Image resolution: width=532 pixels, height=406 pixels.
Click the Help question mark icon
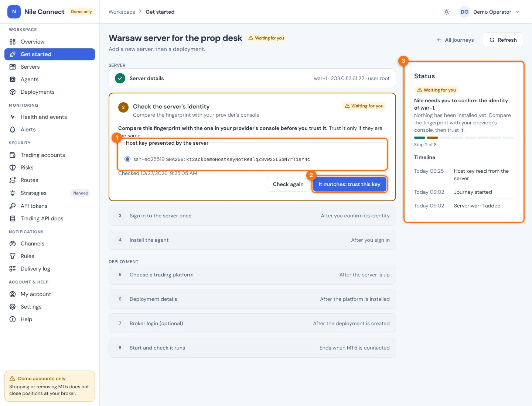(x=13, y=319)
